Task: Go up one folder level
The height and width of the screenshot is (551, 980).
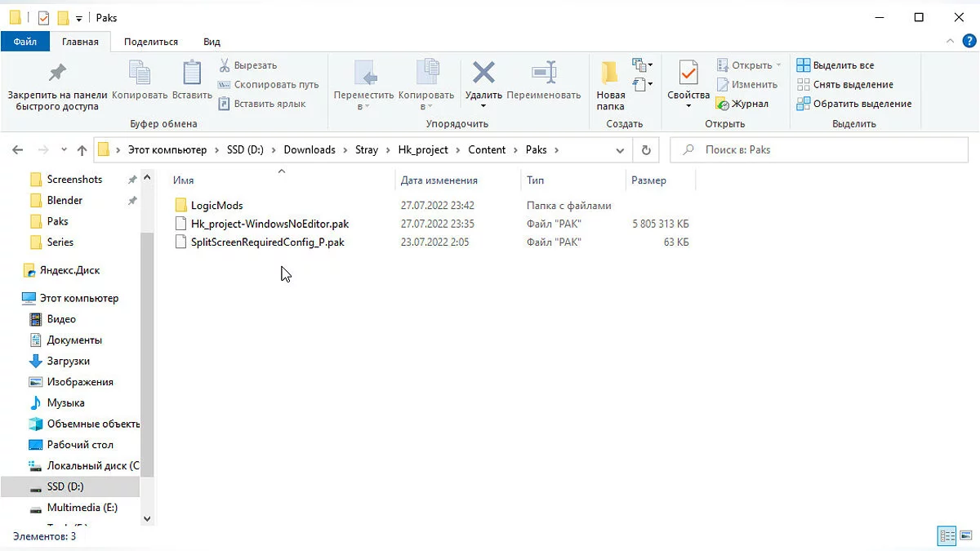Action: 82,150
